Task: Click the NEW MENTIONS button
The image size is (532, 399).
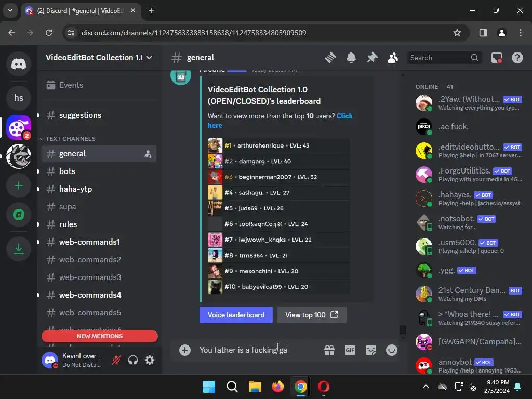Action: click(99, 336)
